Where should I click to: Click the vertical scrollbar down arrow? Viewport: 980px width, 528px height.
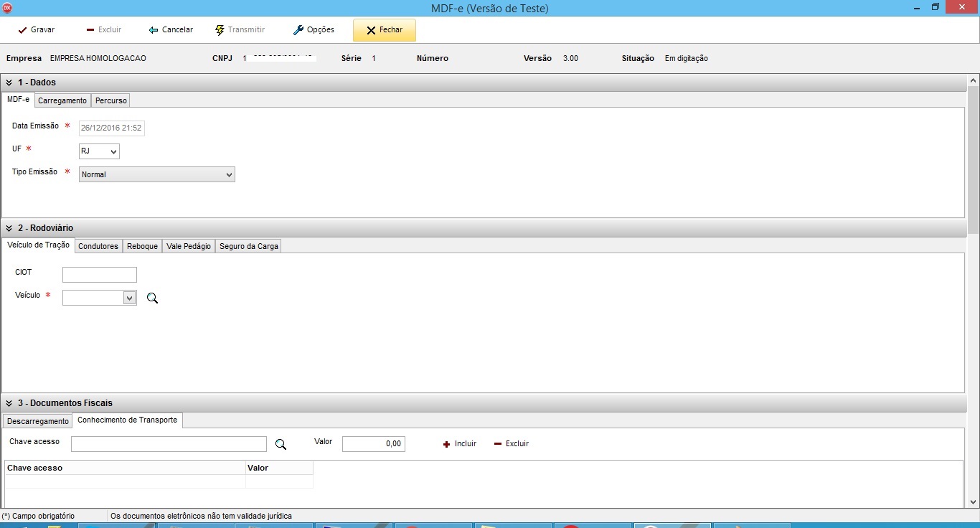point(974,502)
